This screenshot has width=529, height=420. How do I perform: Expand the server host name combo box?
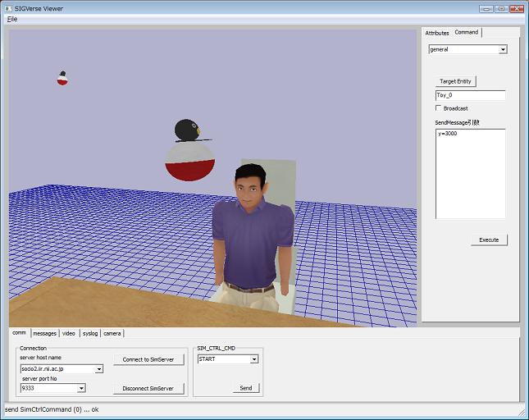[99, 369]
